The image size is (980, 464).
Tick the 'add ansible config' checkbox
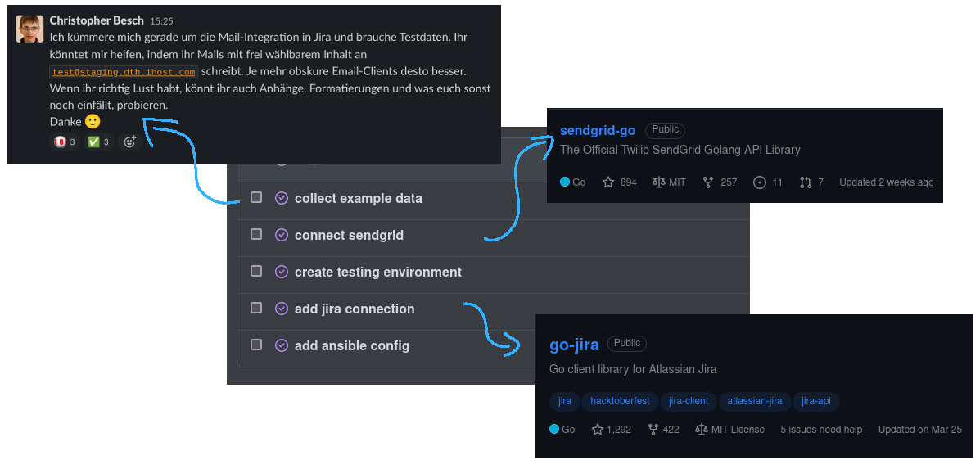(x=256, y=345)
